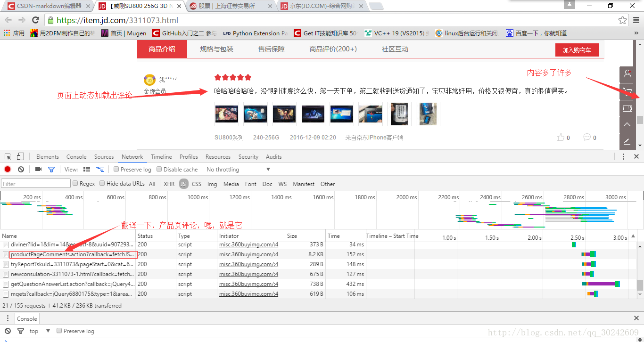Open the GitHub入门之二 bookmark
Viewport: 644px width, 342px height.
(x=184, y=33)
